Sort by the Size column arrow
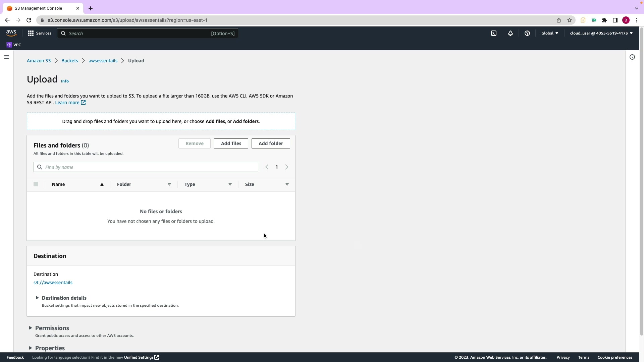 [287, 184]
